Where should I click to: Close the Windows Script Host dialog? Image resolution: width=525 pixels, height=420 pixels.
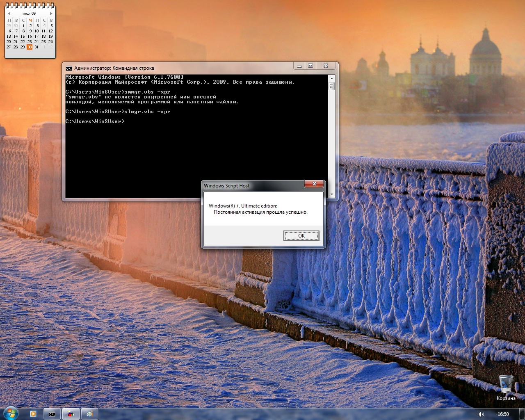point(314,184)
